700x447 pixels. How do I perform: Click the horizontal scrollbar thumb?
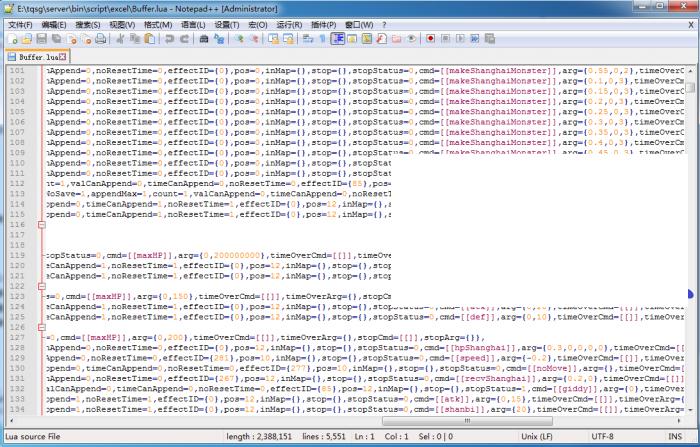click(x=467, y=421)
